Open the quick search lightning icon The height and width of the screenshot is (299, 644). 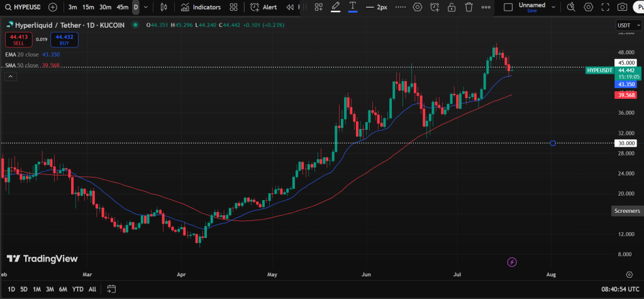pyautogui.click(x=571, y=7)
